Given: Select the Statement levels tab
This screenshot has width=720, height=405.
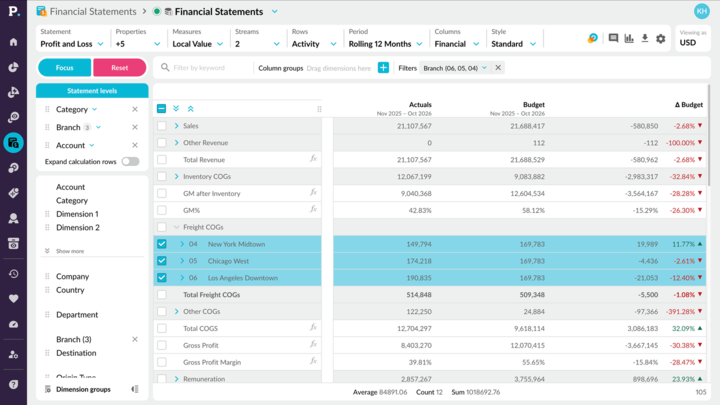Looking at the screenshot, I should point(92,90).
